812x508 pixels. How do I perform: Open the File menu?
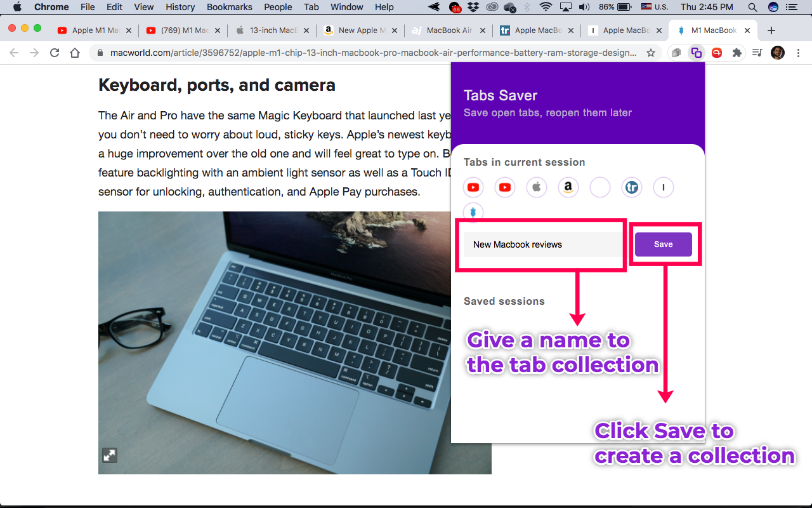click(88, 7)
